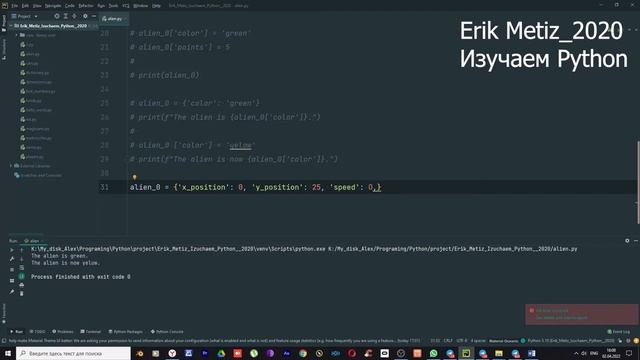Click the Print console output icon
This screenshot has height=360, width=640.
[x=22, y=285]
